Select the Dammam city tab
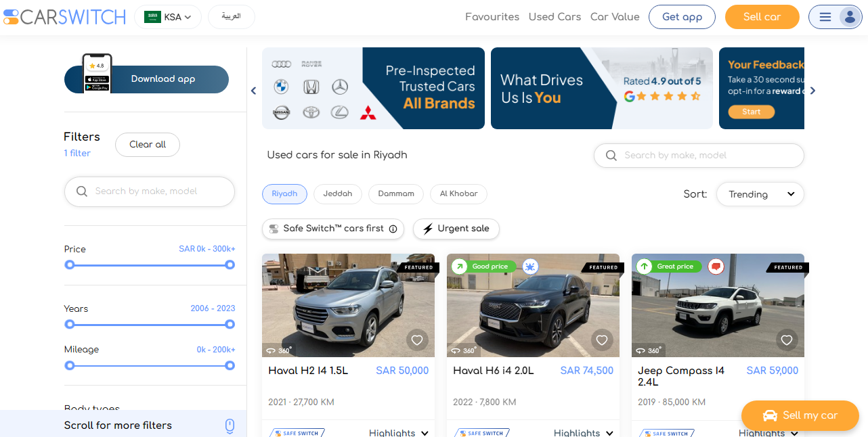 pos(396,194)
